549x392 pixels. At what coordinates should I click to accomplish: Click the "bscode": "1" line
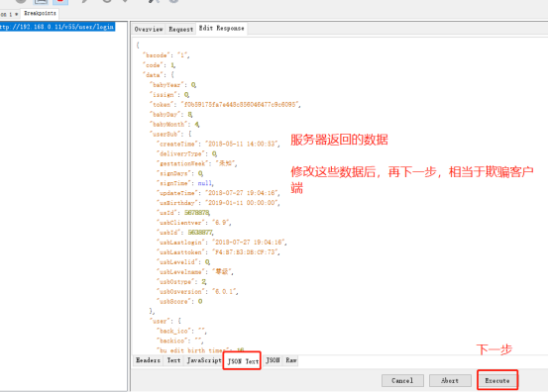coord(166,55)
